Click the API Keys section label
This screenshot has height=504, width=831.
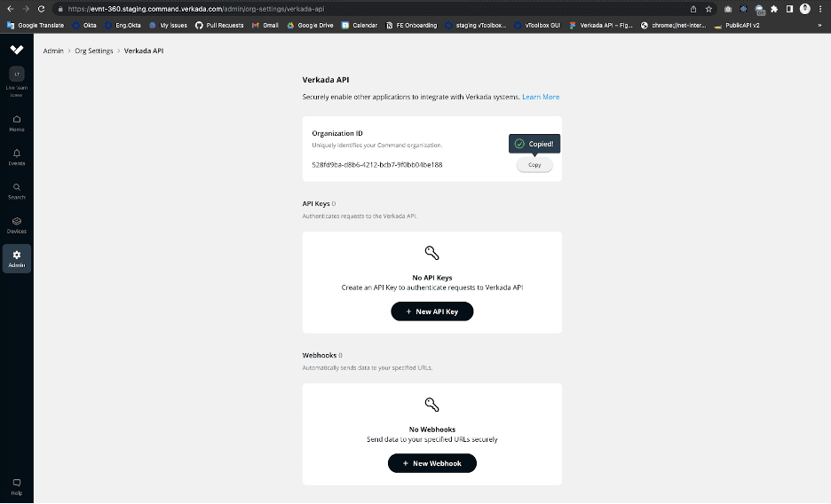(x=316, y=203)
